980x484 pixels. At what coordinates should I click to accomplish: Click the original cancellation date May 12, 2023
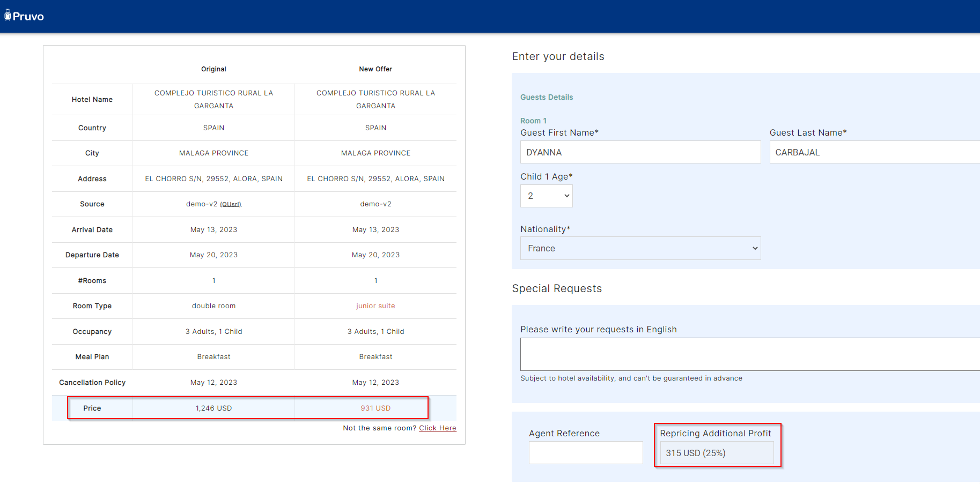click(213, 383)
